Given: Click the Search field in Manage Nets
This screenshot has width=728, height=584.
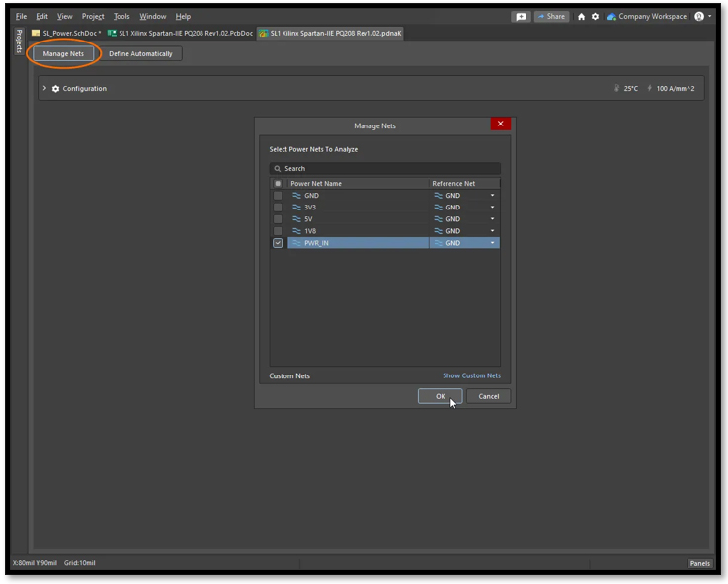Looking at the screenshot, I should point(385,169).
